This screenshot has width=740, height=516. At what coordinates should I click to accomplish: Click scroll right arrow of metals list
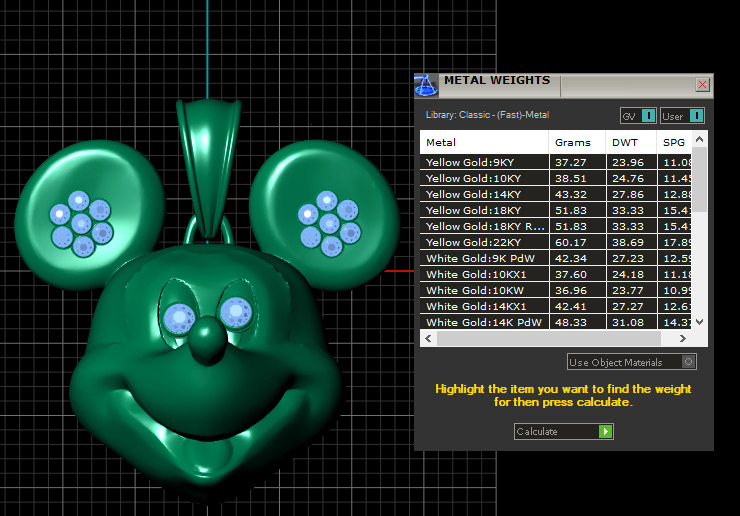tap(682, 338)
